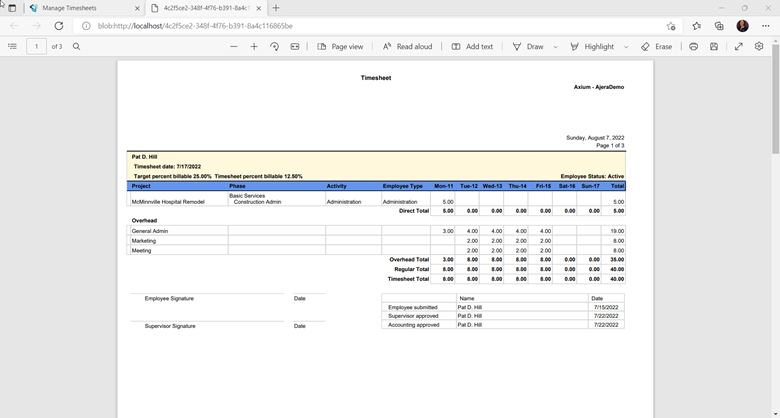The width and height of the screenshot is (780, 418).
Task: Open browser Settings and more menu
Action: tap(765, 26)
